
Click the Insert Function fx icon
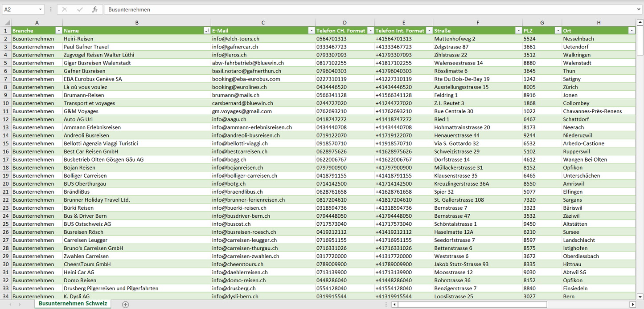[94, 9]
